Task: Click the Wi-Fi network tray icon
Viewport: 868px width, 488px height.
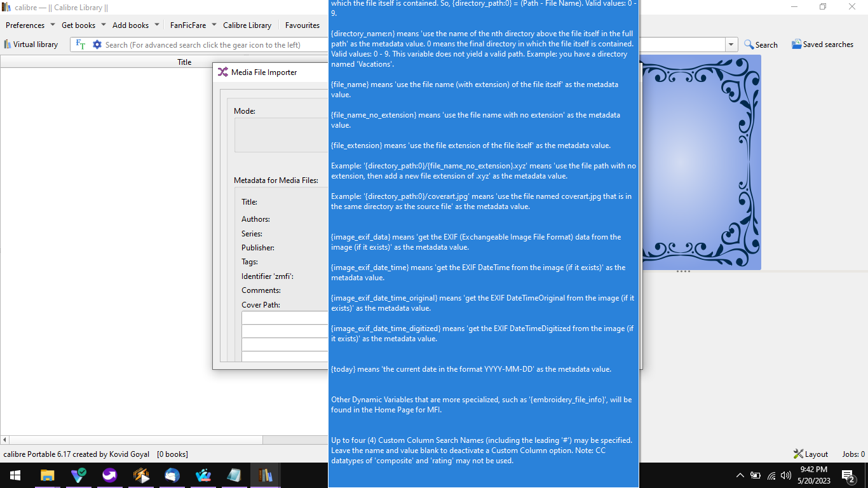Action: click(771, 475)
